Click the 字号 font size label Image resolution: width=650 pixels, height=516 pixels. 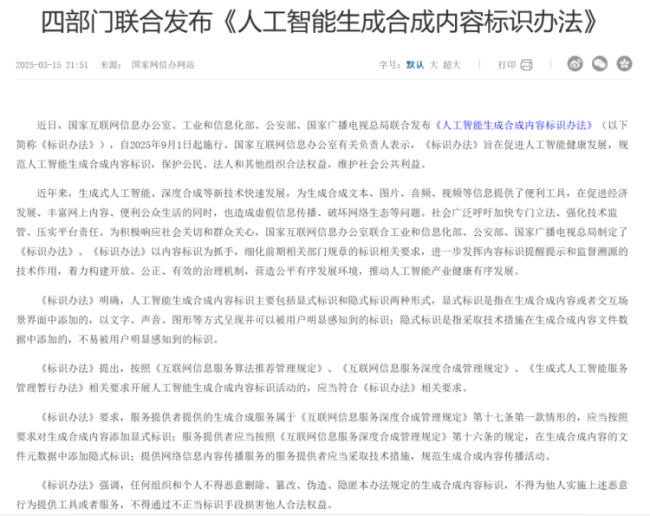[x=388, y=65]
